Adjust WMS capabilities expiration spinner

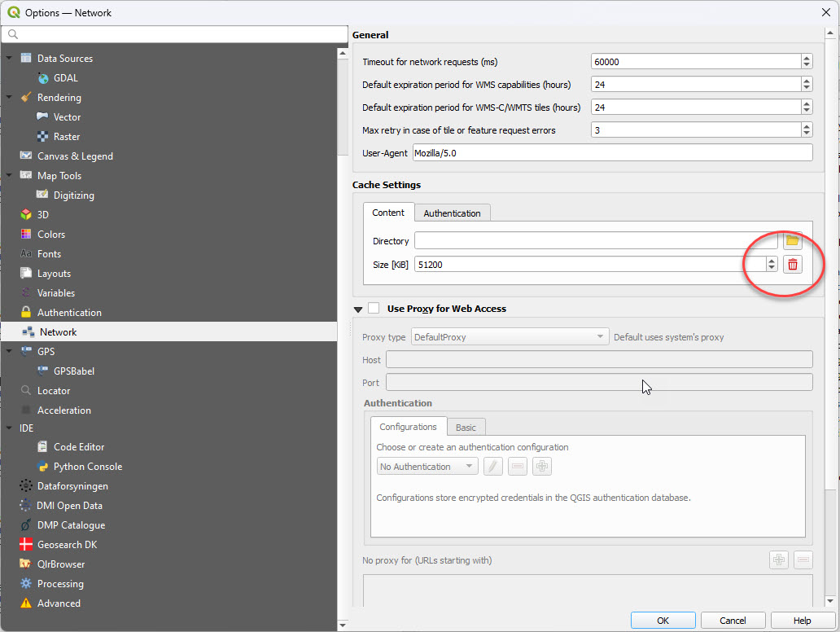pyautogui.click(x=807, y=84)
